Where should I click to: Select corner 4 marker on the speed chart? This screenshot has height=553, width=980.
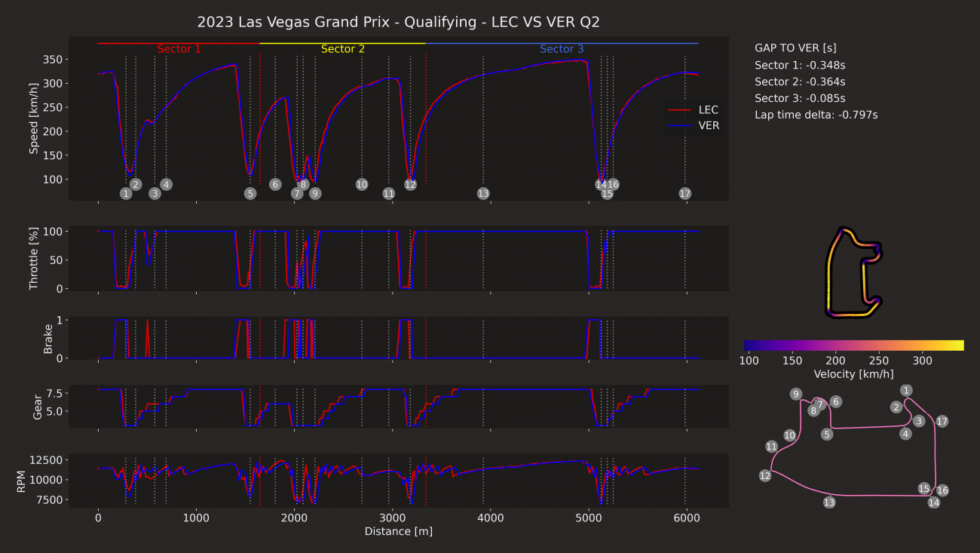pos(166,184)
